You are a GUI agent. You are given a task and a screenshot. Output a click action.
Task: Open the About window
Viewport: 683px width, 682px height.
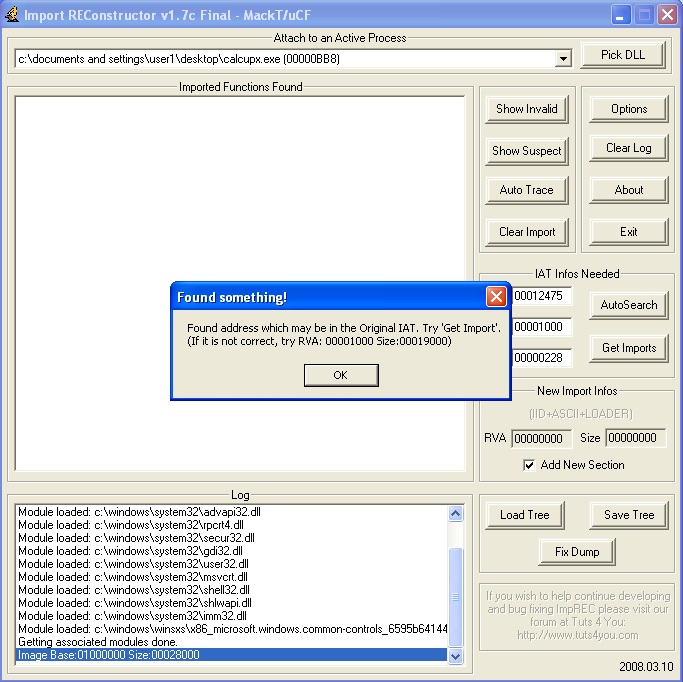(x=628, y=190)
